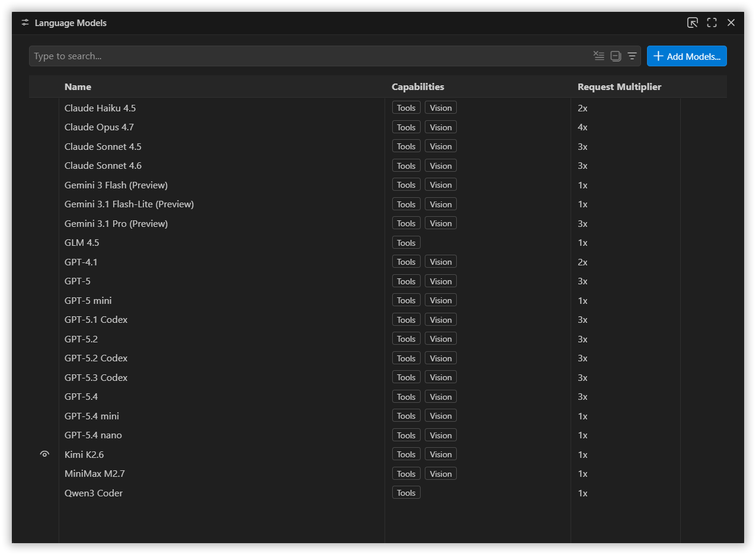Collapse all model groups
The width and height of the screenshot is (756, 555).
point(616,56)
